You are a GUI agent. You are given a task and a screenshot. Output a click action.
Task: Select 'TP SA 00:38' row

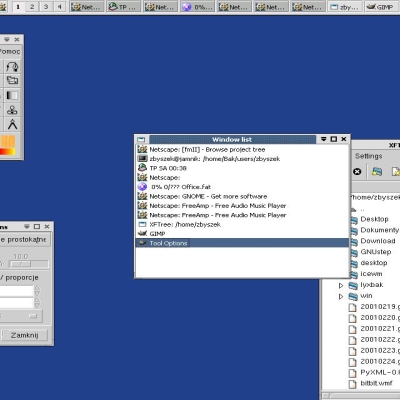coord(242,168)
